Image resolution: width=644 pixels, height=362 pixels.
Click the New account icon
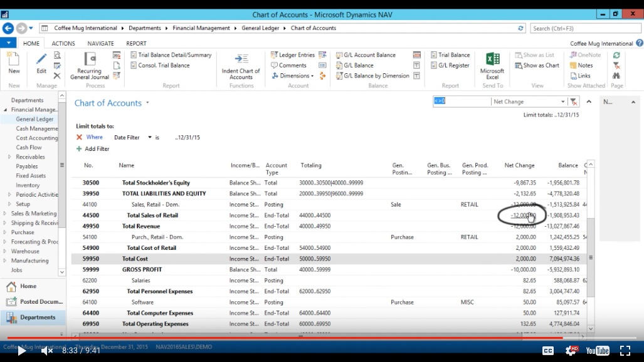coord(14,63)
